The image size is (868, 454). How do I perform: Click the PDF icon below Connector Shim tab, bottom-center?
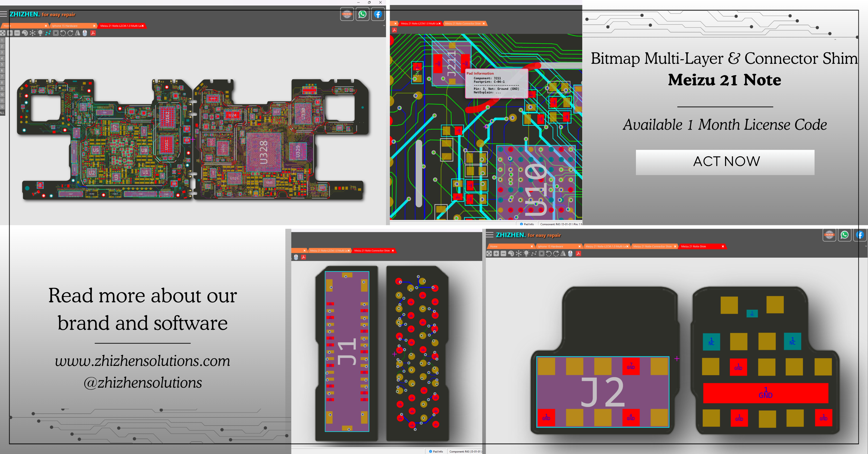[303, 257]
